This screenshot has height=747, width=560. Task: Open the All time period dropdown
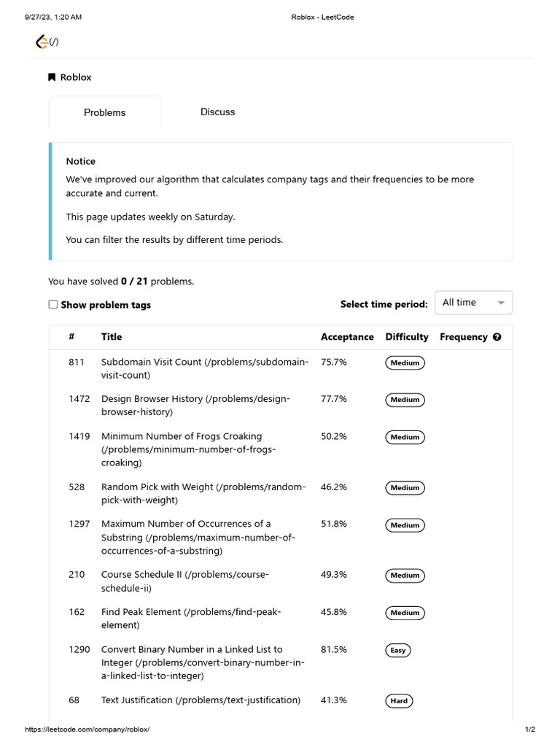coord(473,303)
